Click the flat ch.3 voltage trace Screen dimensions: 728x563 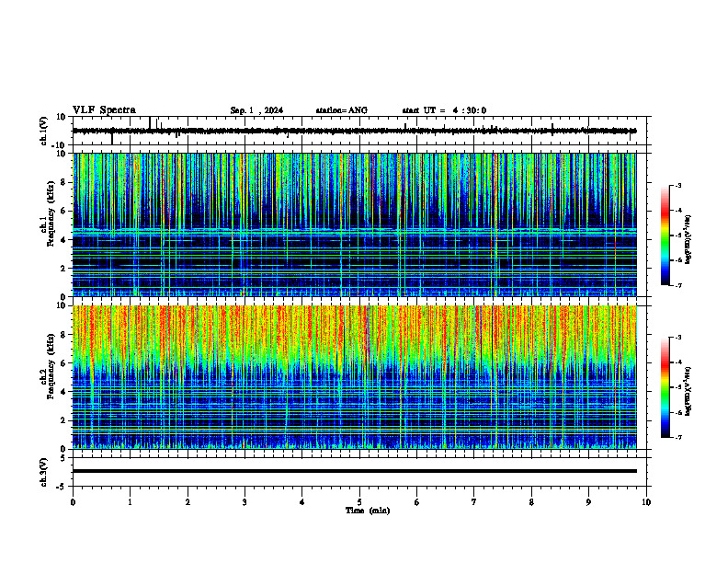354,471
